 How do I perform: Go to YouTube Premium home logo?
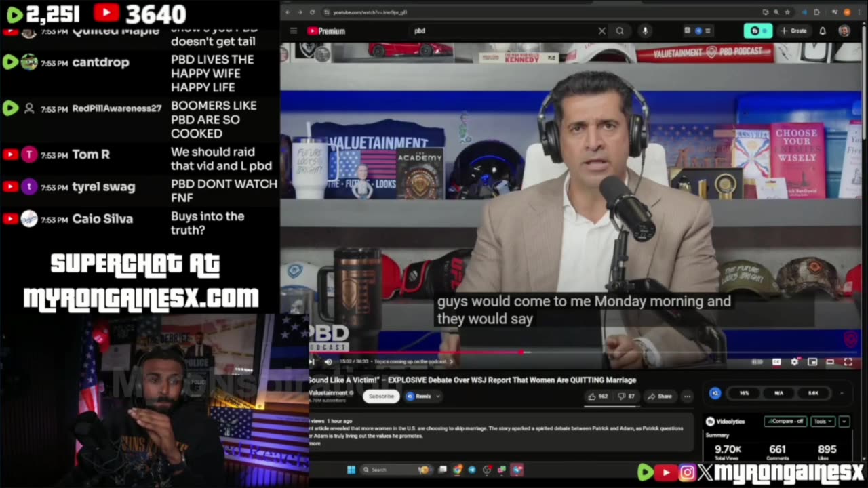point(326,30)
